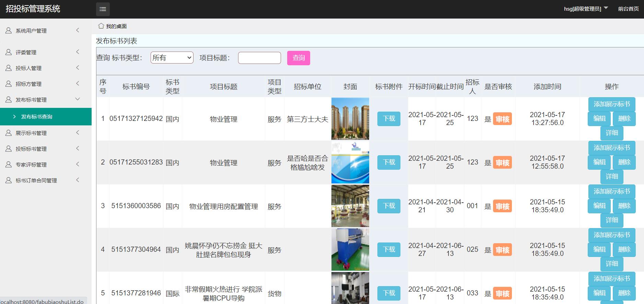Click the user icon beside 展示标书管理

coord(9,133)
